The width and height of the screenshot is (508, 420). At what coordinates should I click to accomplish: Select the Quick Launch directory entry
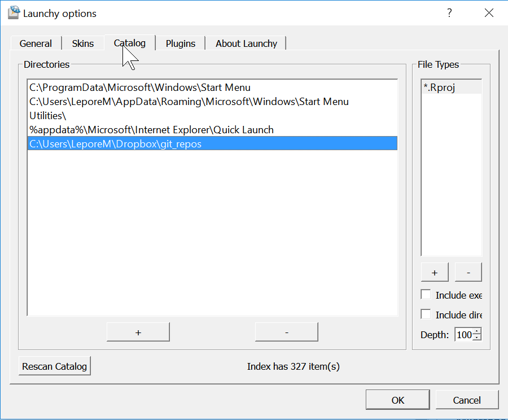coord(151,129)
